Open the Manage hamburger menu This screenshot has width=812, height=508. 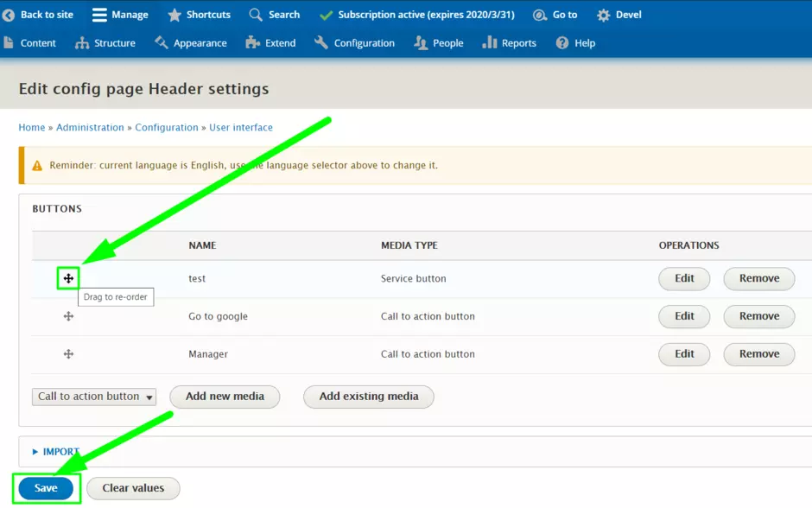pos(99,15)
